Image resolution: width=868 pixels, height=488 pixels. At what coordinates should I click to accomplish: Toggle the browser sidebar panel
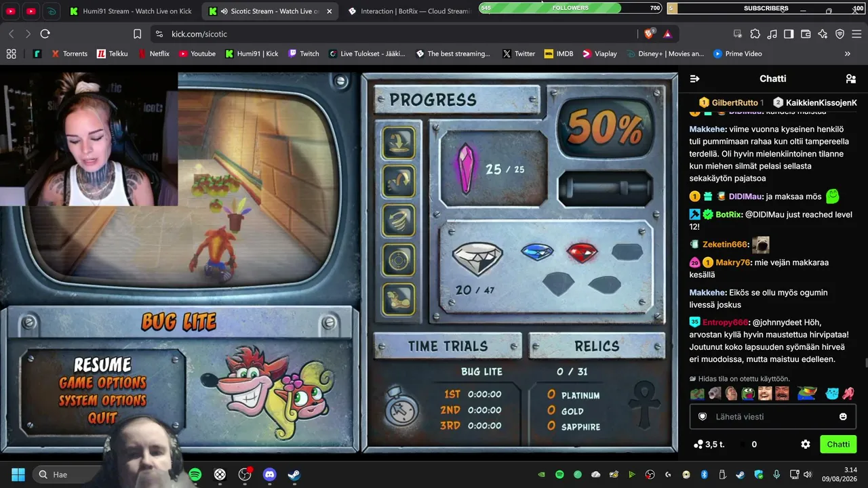pos(789,34)
